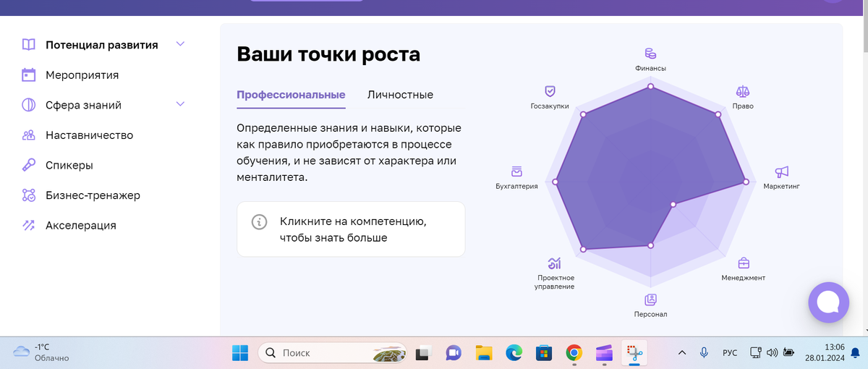Select the Персонал competency label

(650, 314)
